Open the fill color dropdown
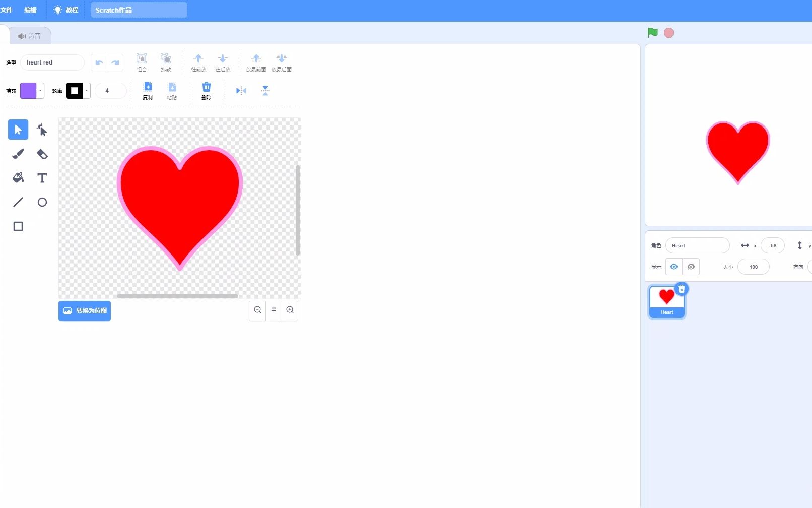Image resolution: width=812 pixels, height=508 pixels. click(40, 91)
